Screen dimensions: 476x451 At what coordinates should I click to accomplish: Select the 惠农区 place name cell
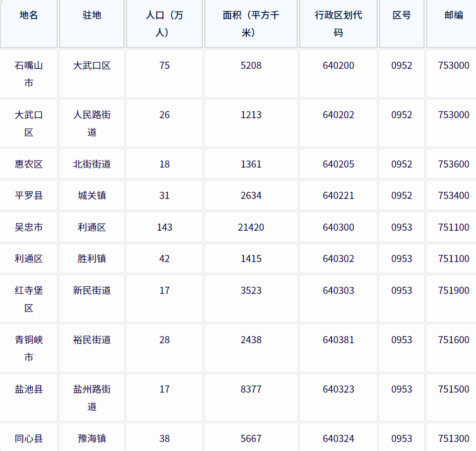point(28,164)
